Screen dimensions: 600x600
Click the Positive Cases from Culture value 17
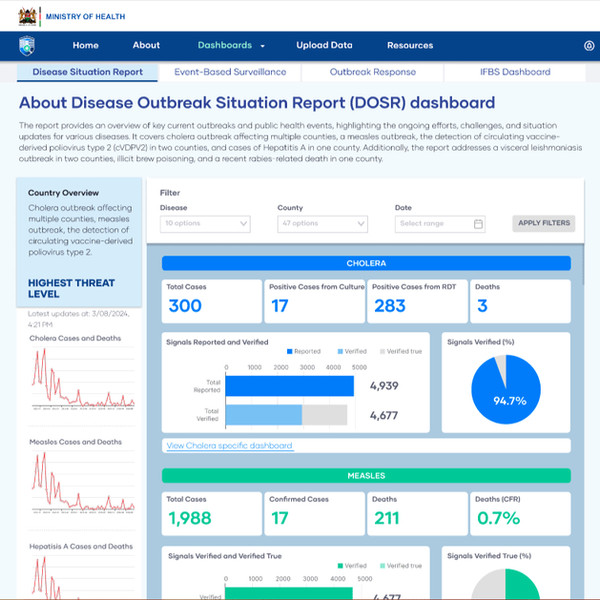tap(279, 306)
